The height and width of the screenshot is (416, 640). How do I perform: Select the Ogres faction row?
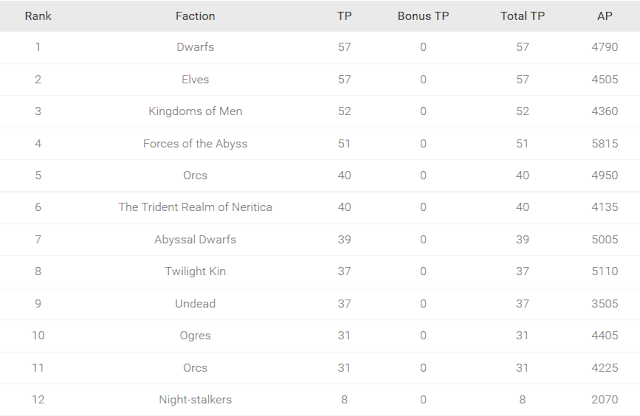195,335
